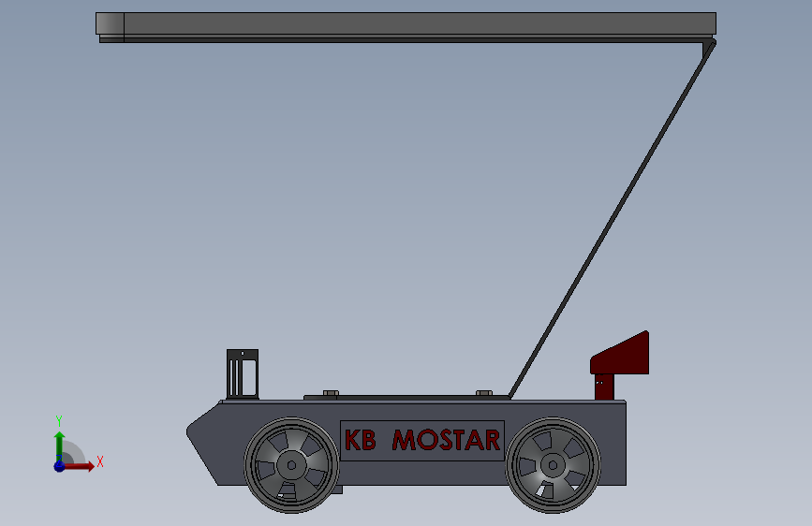Pick the left bolt on the top plate

click(x=331, y=393)
